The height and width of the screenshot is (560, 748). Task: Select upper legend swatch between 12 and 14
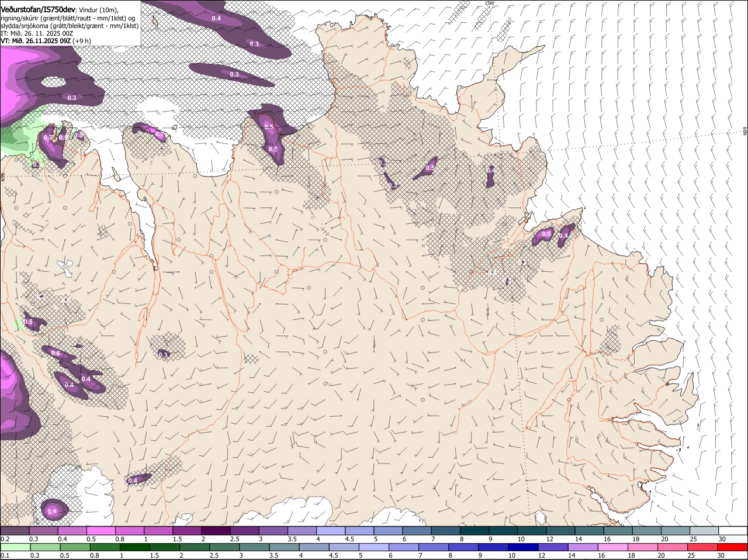pos(560,530)
